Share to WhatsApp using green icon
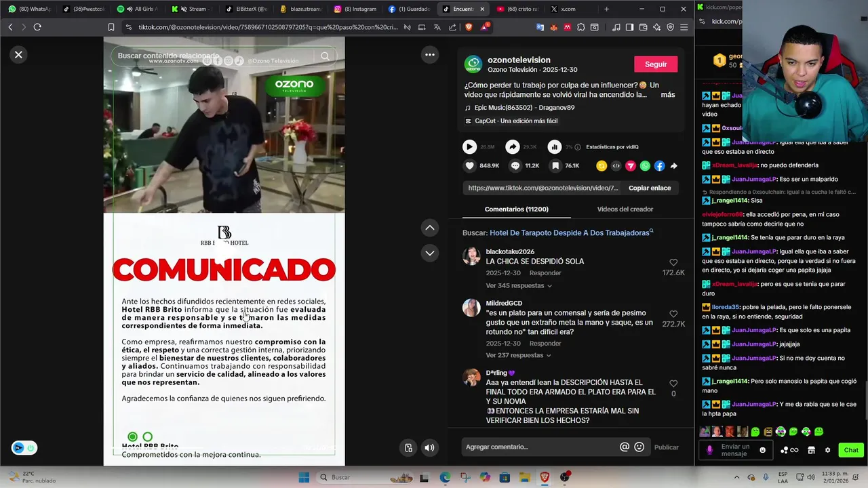Viewport: 868px width, 488px height. pos(645,165)
